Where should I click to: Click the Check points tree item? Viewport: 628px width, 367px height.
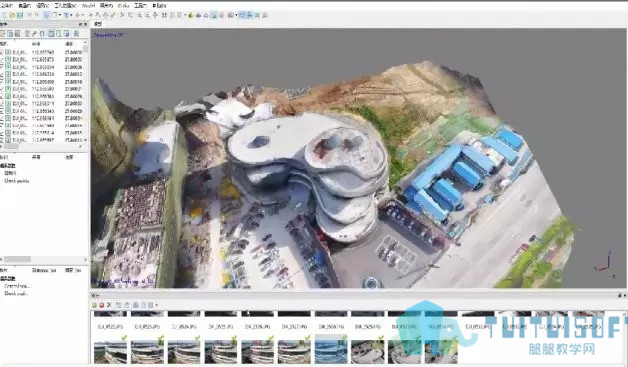(x=16, y=181)
